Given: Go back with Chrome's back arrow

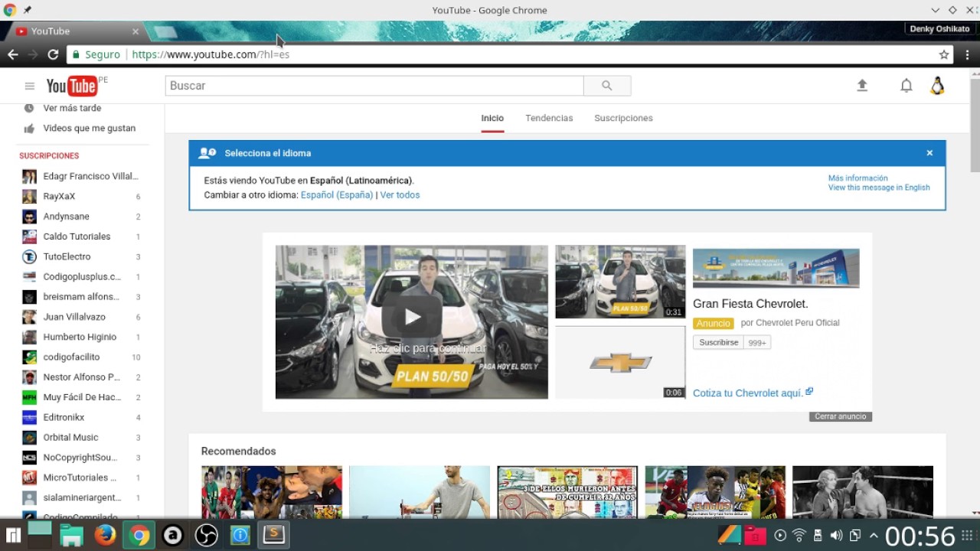Looking at the screenshot, I should [x=12, y=54].
